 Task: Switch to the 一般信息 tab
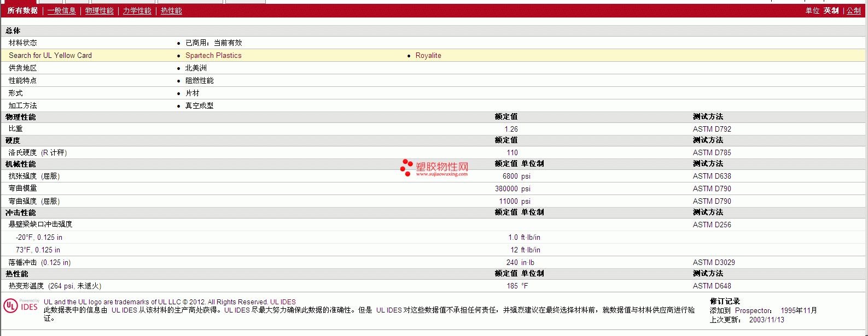(x=62, y=11)
